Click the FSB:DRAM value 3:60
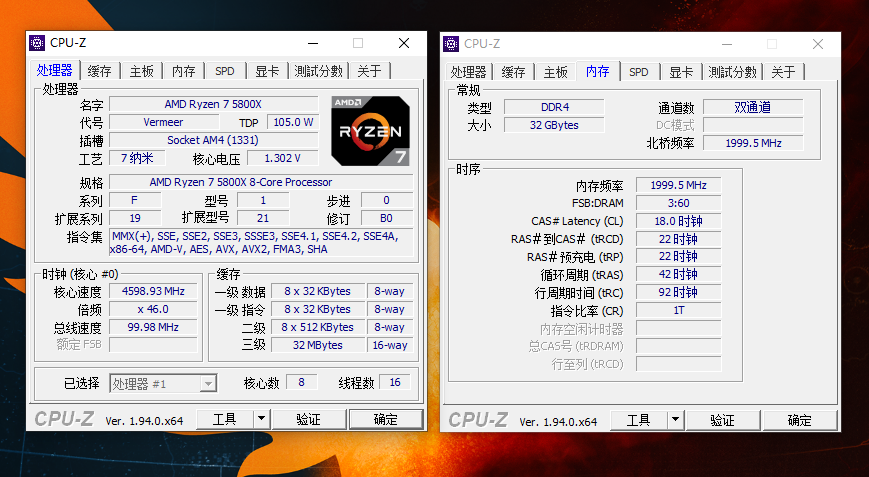The width and height of the screenshot is (869, 477). pos(679,203)
